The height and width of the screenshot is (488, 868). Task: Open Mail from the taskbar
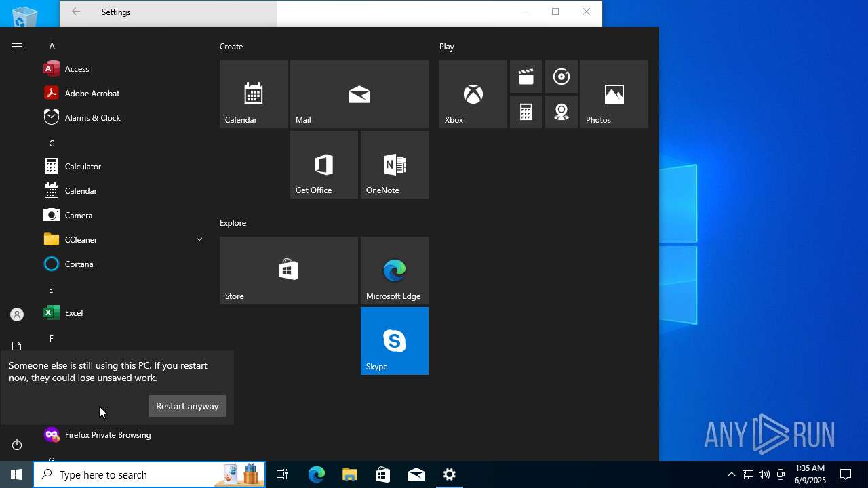coord(416,474)
